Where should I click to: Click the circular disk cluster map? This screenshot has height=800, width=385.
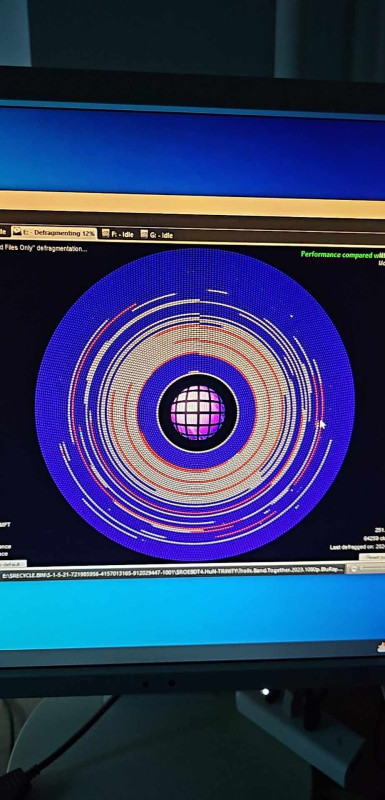point(195,404)
